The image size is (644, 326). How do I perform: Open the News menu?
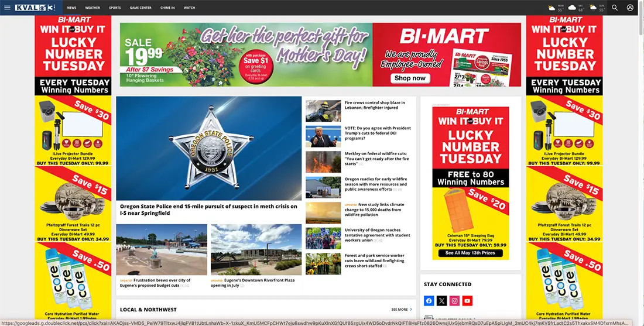coord(71,8)
